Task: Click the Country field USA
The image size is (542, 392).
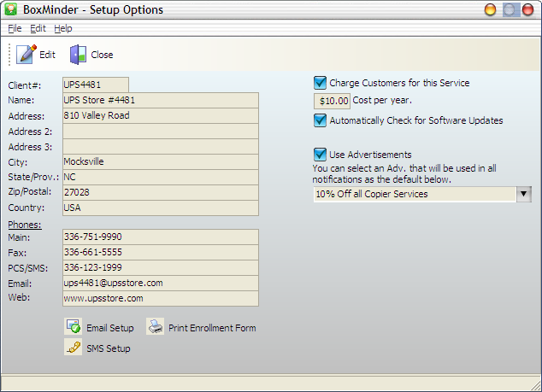Action: pyautogui.click(x=161, y=208)
